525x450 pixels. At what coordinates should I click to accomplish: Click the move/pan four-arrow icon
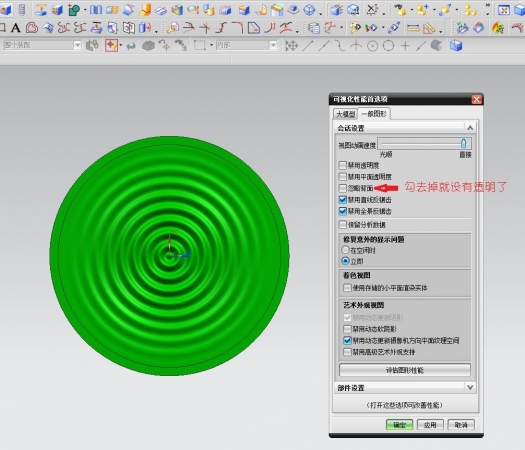click(291, 46)
